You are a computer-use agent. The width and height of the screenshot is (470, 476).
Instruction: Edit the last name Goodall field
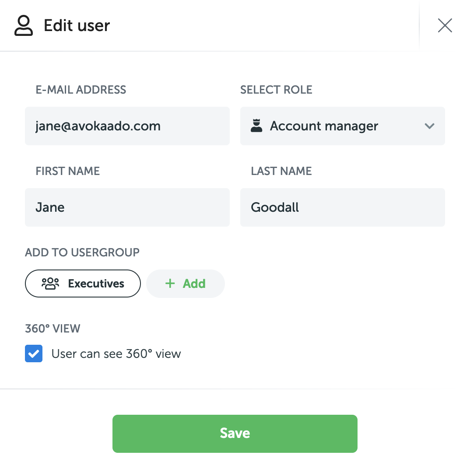tap(342, 207)
